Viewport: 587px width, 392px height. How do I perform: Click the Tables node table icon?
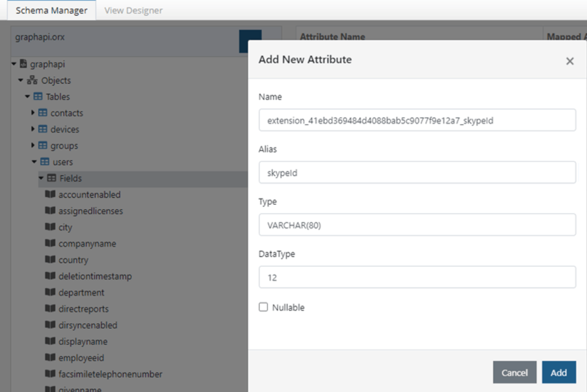(38, 97)
